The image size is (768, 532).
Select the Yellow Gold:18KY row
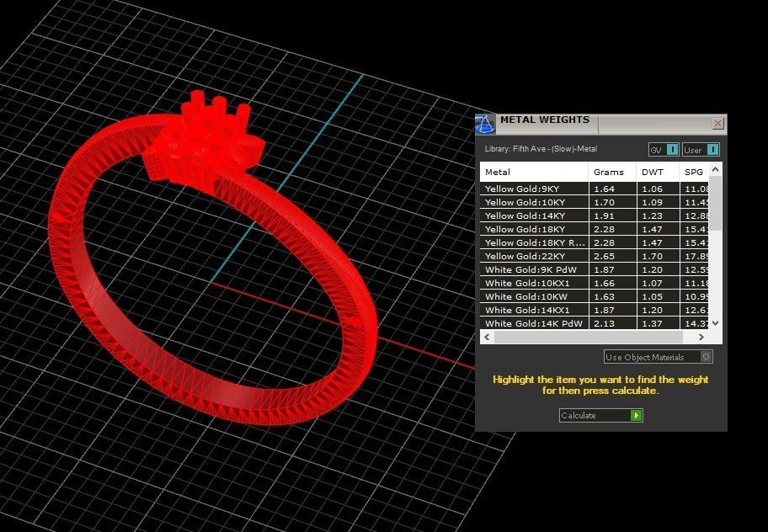[595, 229]
